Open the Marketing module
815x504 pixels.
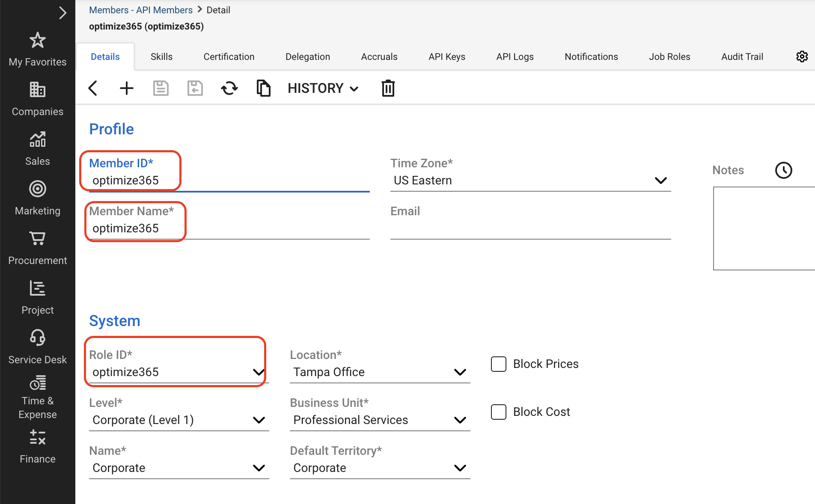38,199
